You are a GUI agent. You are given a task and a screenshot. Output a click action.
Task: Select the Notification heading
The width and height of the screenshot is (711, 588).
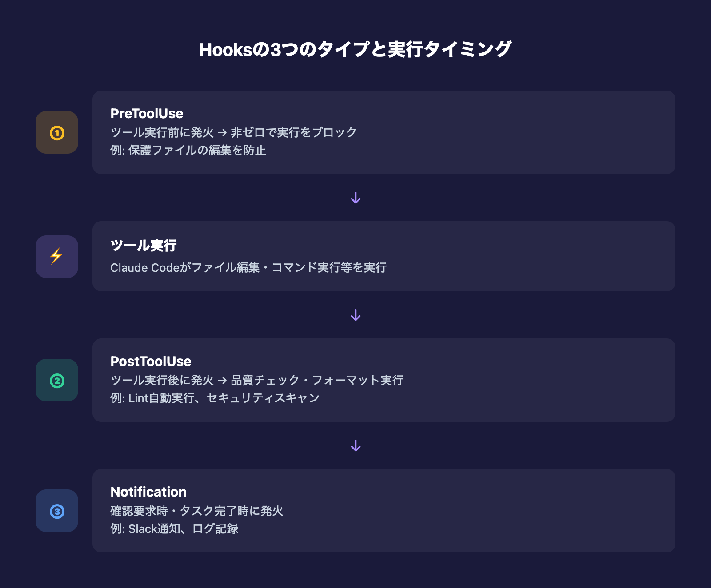tap(148, 492)
